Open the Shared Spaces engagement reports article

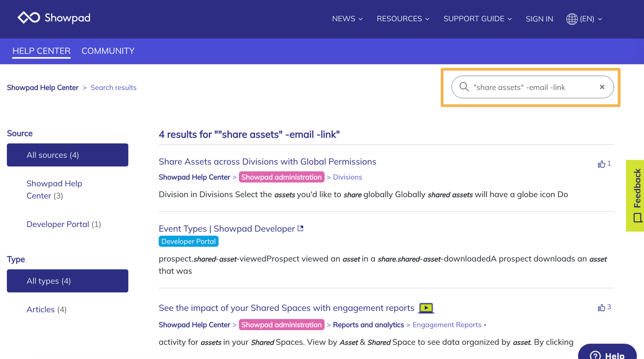(286, 308)
